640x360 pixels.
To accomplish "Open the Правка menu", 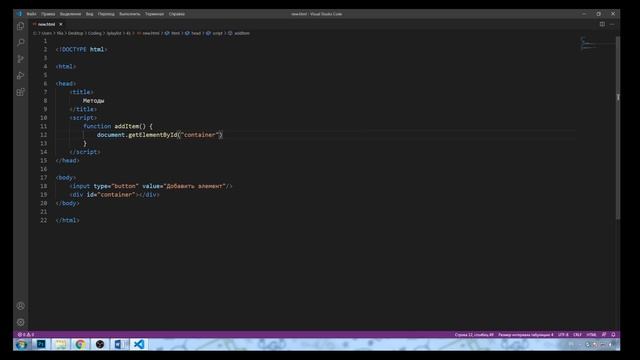I will coord(48,14).
